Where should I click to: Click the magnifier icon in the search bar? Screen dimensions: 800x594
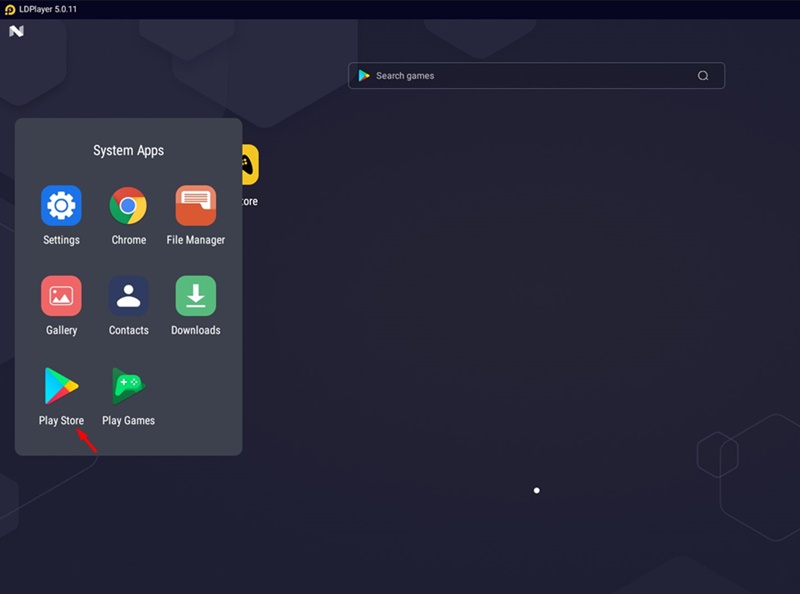point(703,76)
